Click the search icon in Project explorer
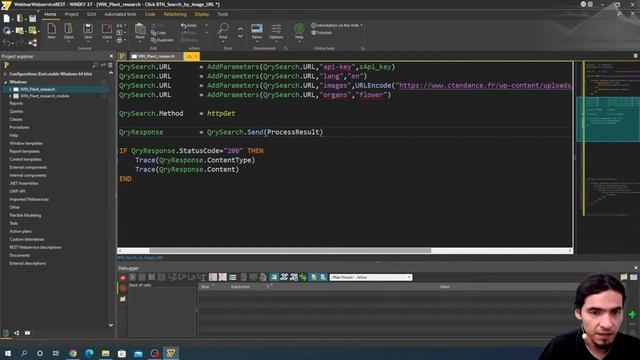This screenshot has height=360, width=640. (x=95, y=65)
